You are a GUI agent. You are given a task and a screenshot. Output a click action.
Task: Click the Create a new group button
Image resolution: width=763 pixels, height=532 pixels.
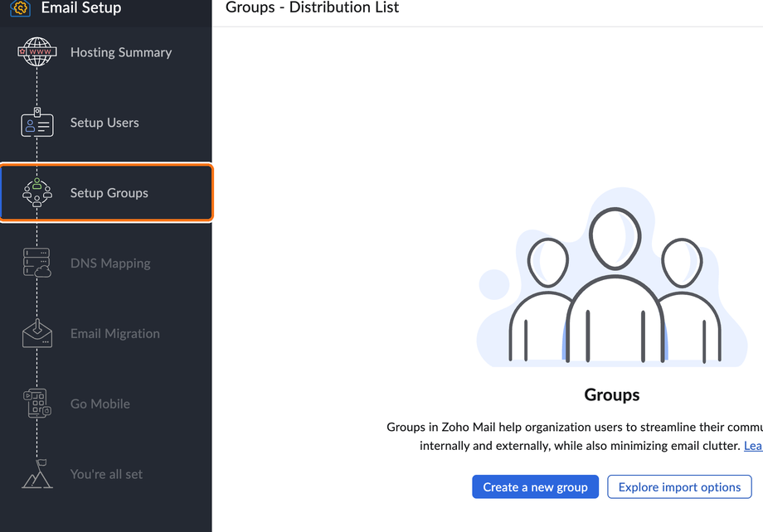pyautogui.click(x=535, y=486)
